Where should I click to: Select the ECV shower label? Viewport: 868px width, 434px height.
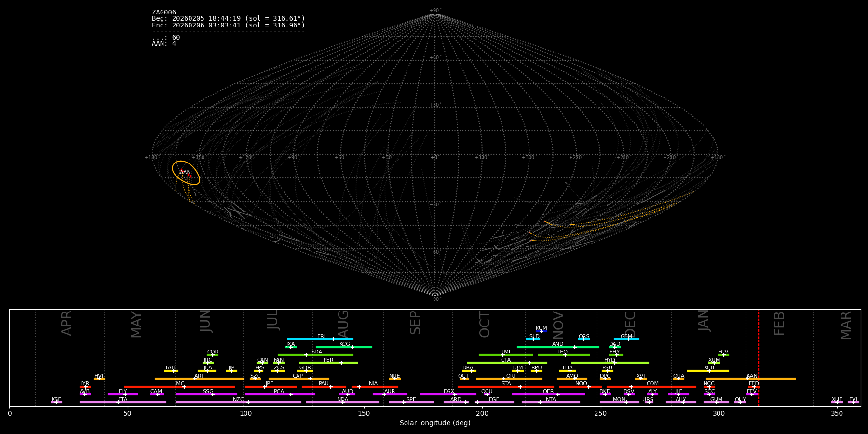[723, 352]
